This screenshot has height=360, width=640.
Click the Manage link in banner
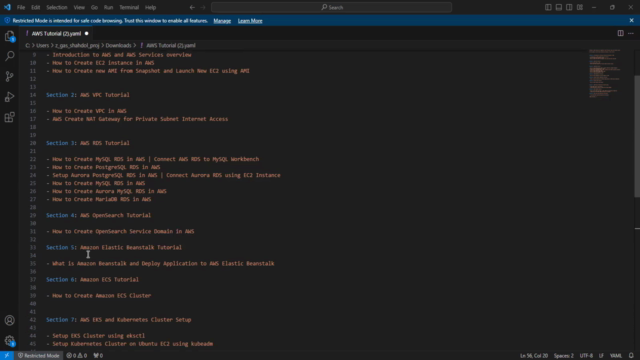[x=222, y=21]
